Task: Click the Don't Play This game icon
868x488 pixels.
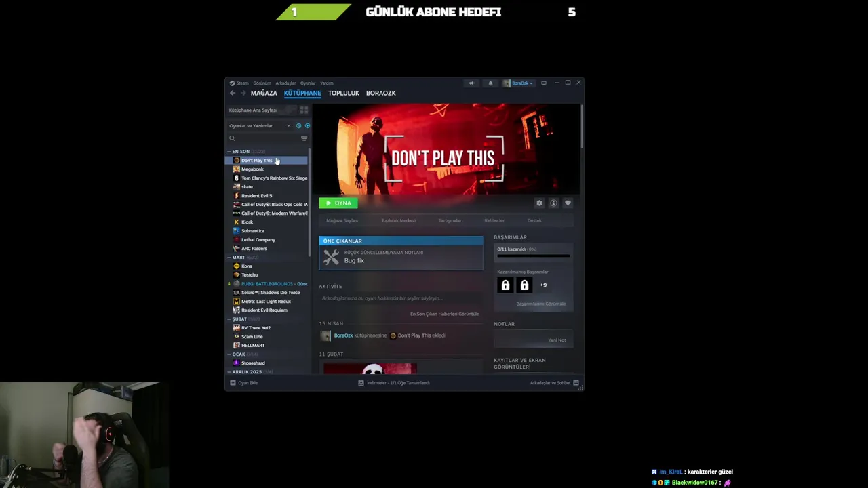Action: (x=236, y=161)
